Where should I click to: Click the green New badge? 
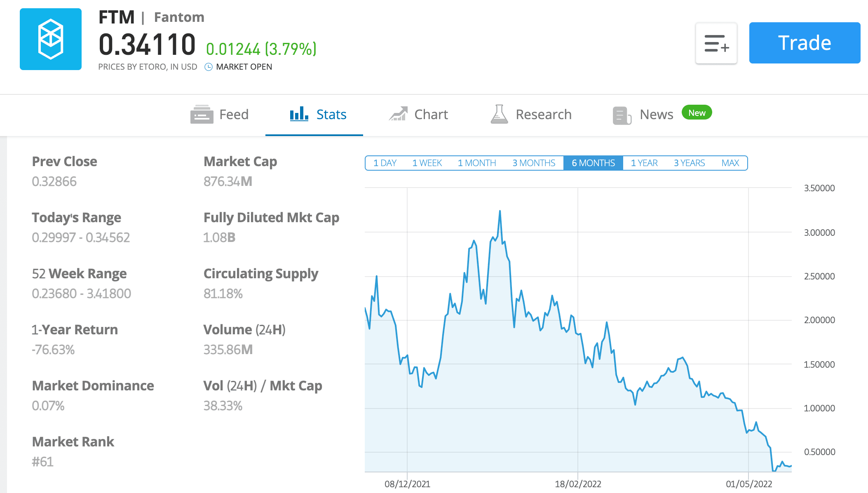697,113
